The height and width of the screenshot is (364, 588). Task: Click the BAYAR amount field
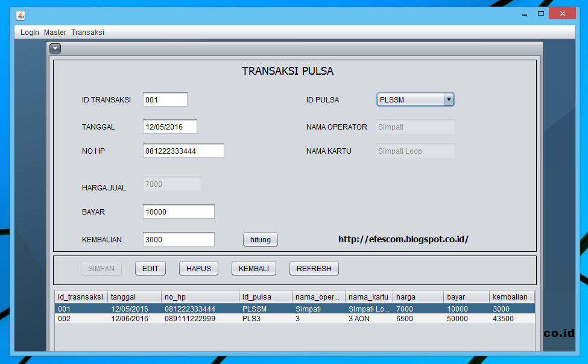pyautogui.click(x=179, y=212)
